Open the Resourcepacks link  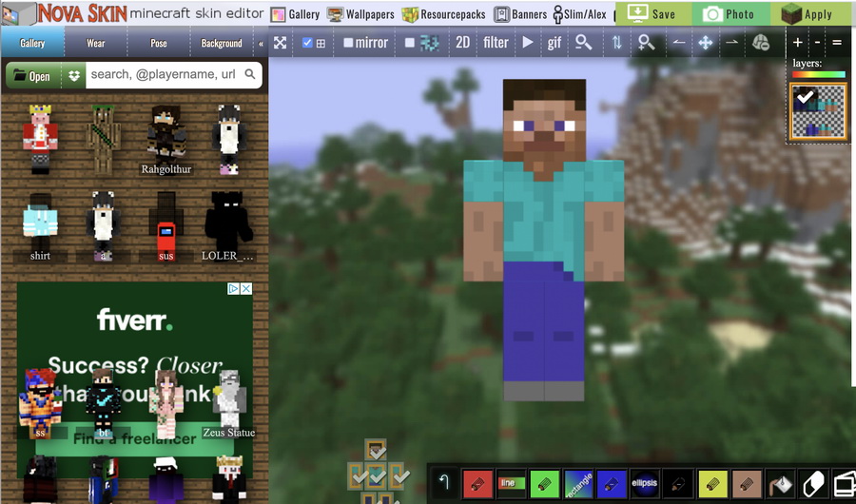click(444, 14)
